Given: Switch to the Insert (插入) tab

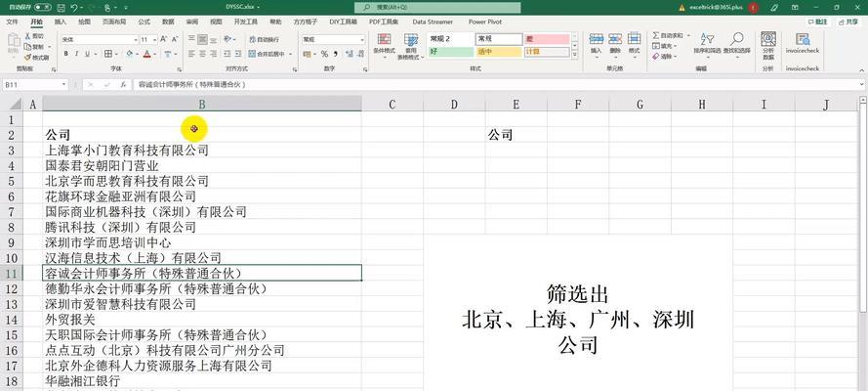Looking at the screenshot, I should click(x=60, y=22).
